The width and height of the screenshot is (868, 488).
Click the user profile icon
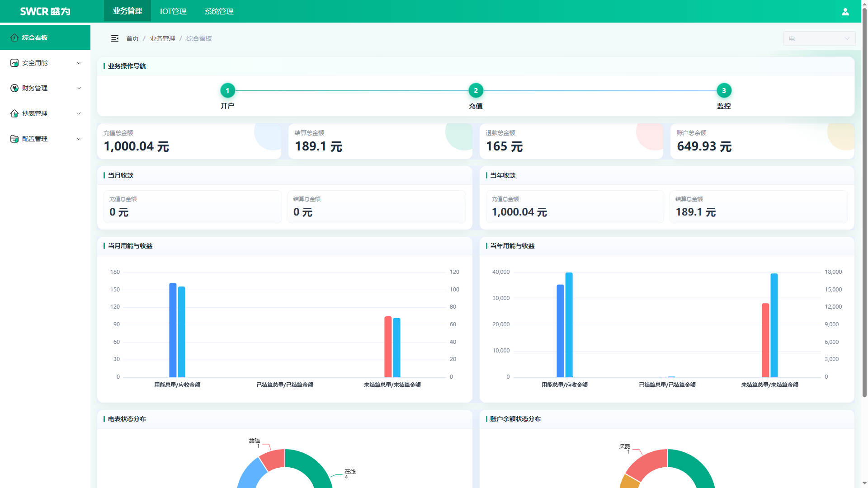click(845, 12)
